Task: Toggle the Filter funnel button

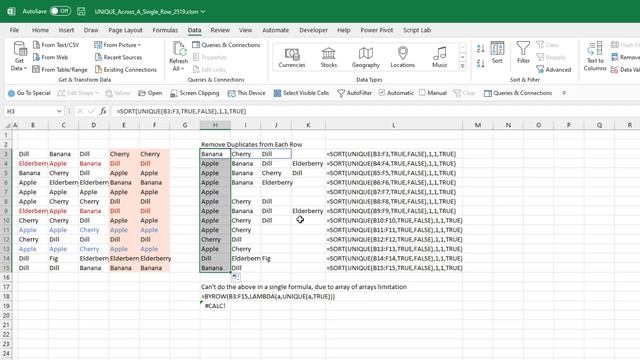Action: point(523,53)
